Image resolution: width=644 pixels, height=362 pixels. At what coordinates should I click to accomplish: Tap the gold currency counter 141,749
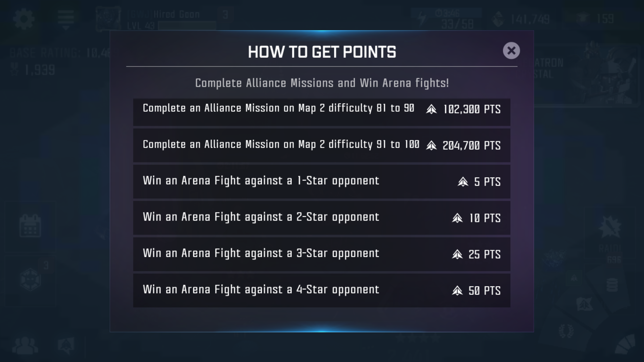click(x=530, y=19)
